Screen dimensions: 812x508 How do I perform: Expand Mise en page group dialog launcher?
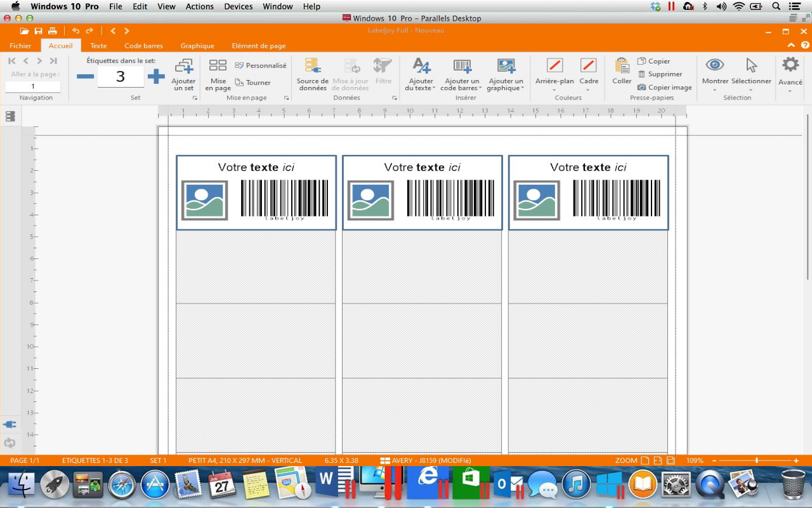point(287,98)
